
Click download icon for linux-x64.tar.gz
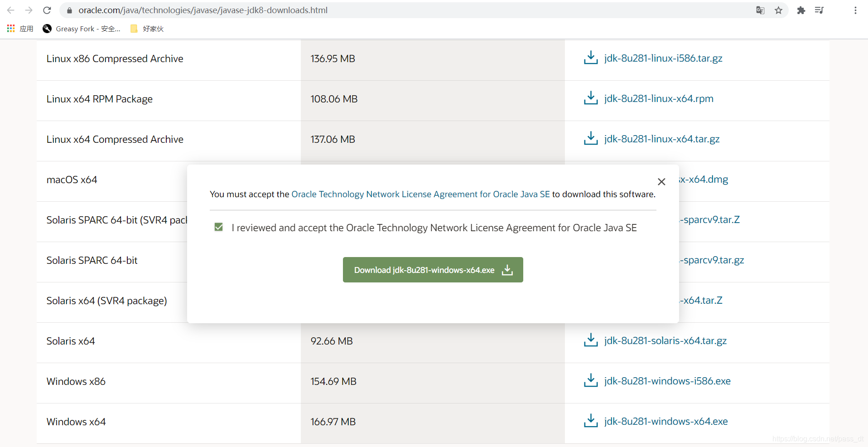pos(591,139)
